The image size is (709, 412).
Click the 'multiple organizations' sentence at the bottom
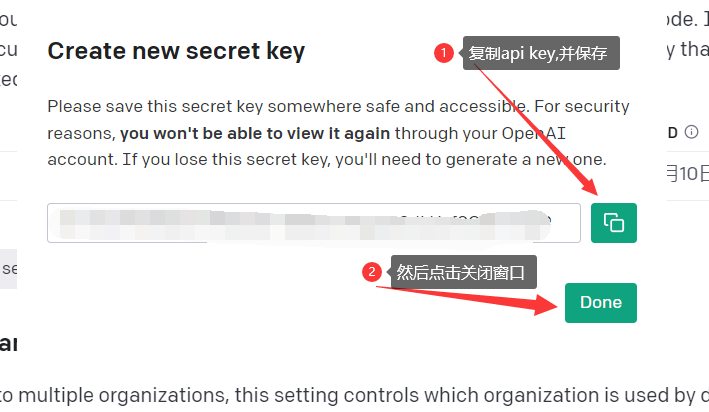click(354, 395)
